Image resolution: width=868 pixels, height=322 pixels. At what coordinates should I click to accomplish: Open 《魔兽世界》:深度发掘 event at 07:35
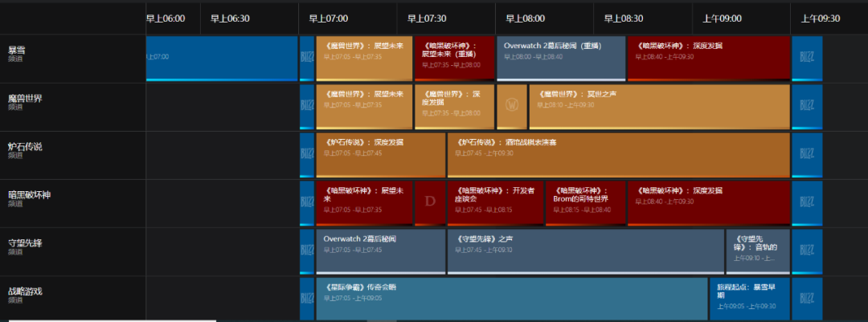[454, 107]
